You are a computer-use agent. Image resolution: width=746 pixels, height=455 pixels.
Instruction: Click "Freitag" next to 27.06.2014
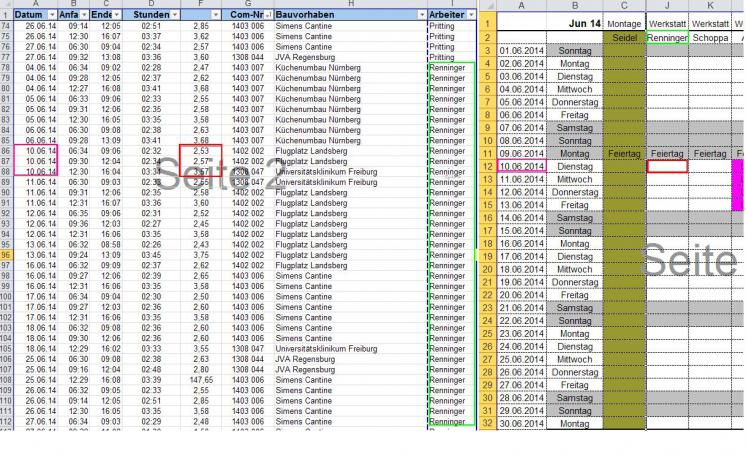pyautogui.click(x=575, y=385)
